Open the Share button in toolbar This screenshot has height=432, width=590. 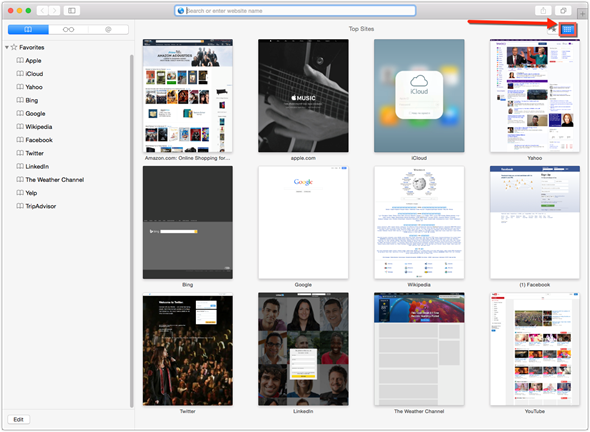click(x=543, y=11)
